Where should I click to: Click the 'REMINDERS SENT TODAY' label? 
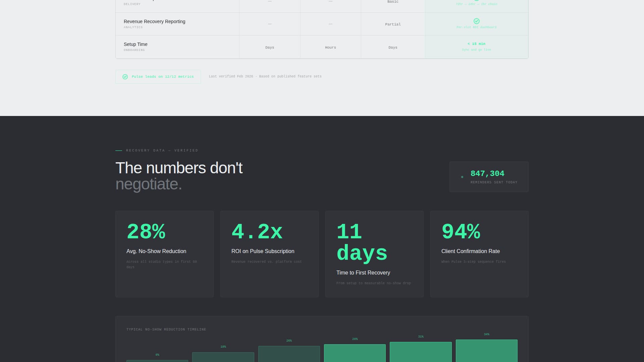[494, 182]
